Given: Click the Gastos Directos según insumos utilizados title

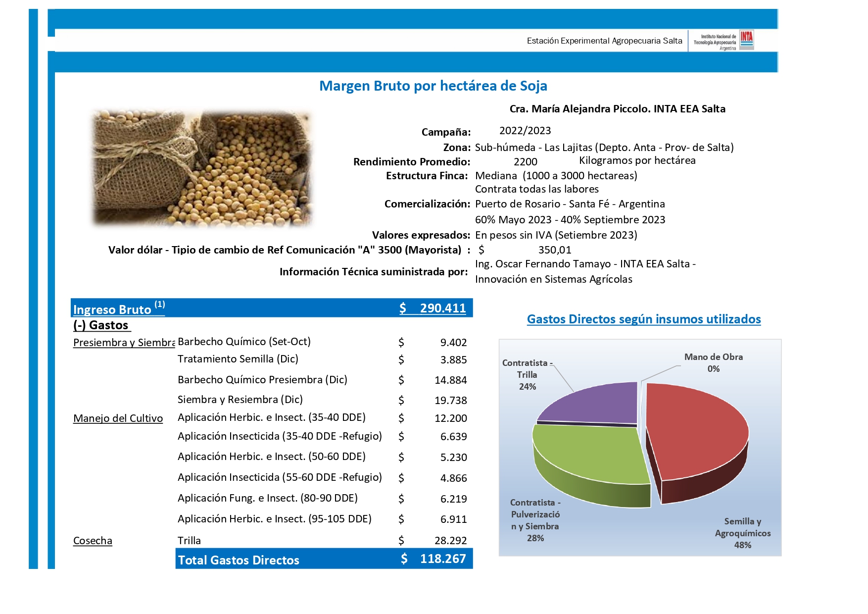Looking at the screenshot, I should (x=643, y=319).
